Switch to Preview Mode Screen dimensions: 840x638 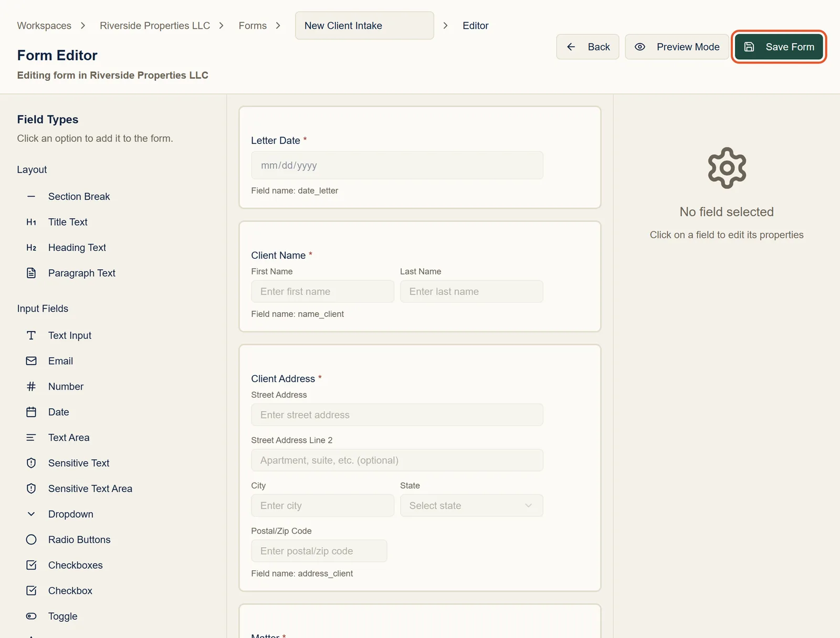677,47
